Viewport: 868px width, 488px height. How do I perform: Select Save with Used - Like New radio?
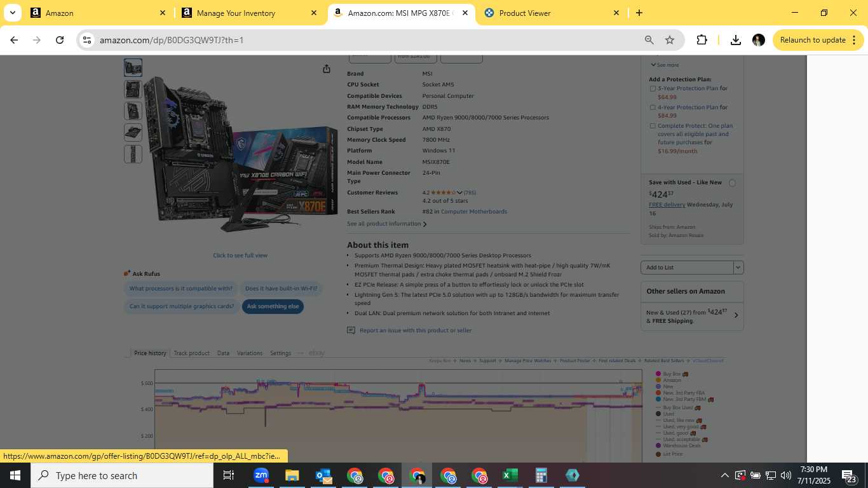click(x=732, y=183)
